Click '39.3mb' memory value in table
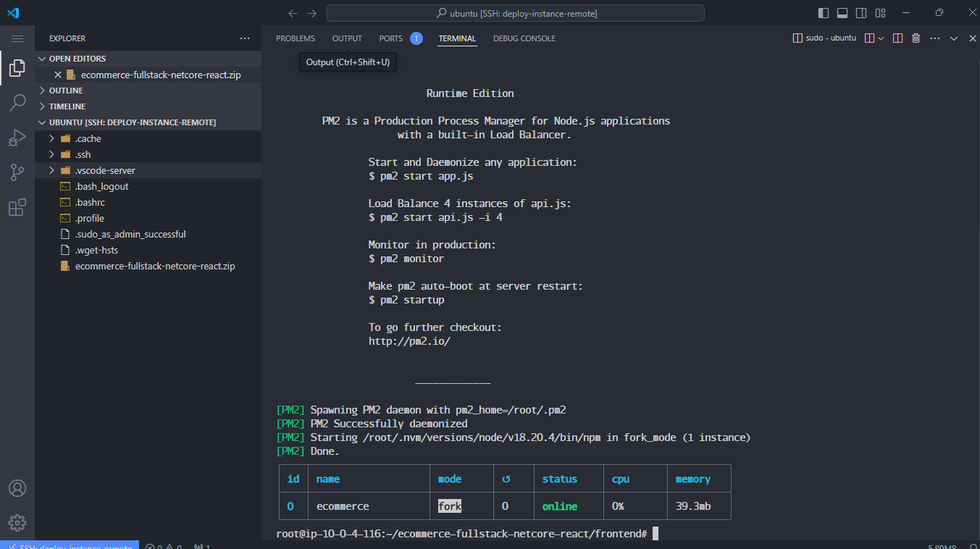The image size is (980, 549). pyautogui.click(x=693, y=506)
